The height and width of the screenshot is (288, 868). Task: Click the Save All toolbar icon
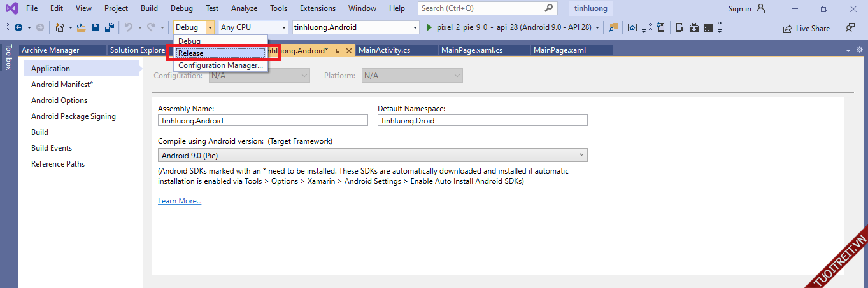click(x=109, y=27)
